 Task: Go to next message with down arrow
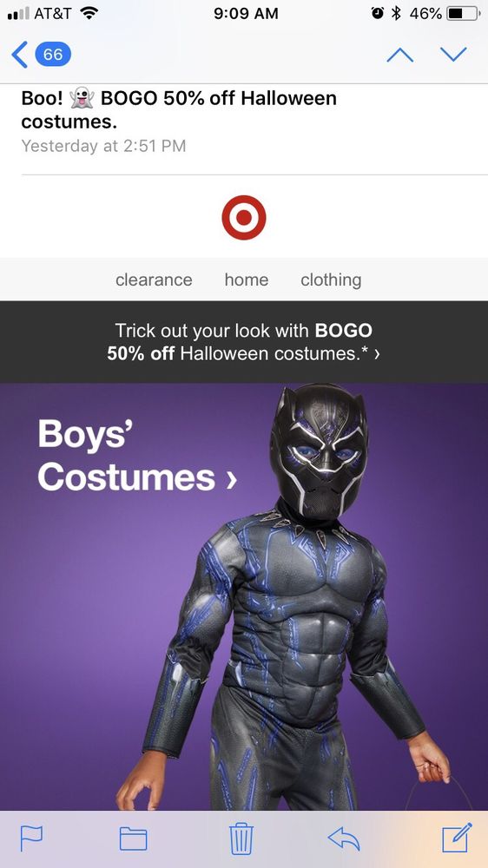pos(453,55)
